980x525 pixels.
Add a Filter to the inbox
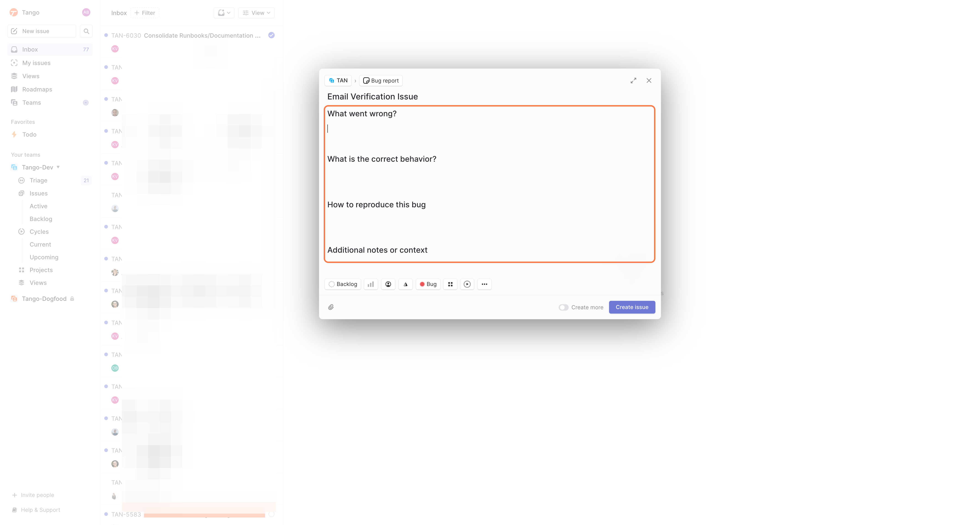[x=145, y=13]
